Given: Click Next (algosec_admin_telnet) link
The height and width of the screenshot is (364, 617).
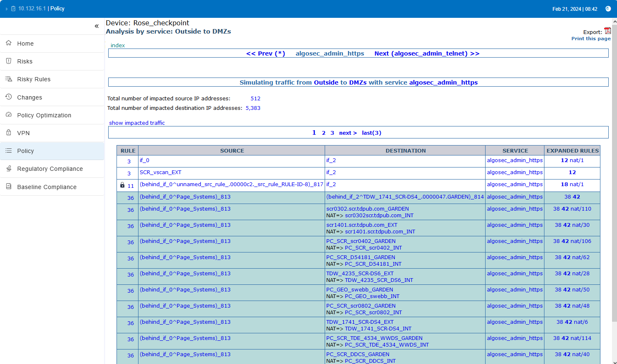Looking at the screenshot, I should tap(427, 53).
